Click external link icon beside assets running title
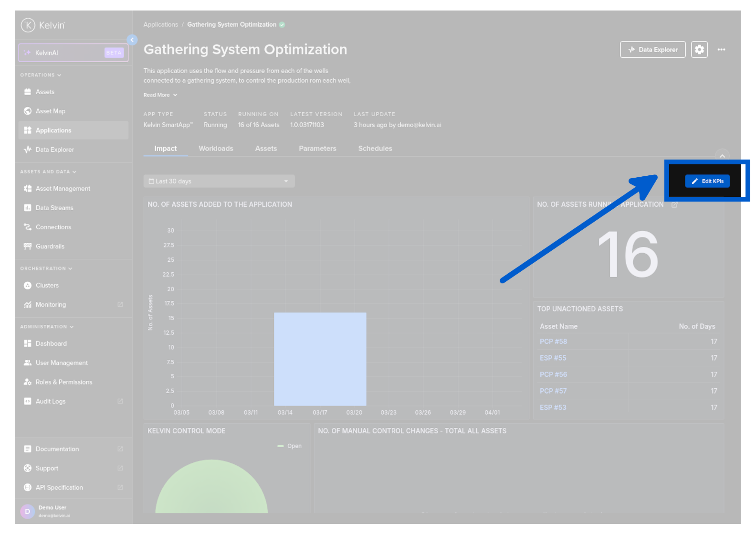This screenshot has width=756, height=535. tap(674, 204)
